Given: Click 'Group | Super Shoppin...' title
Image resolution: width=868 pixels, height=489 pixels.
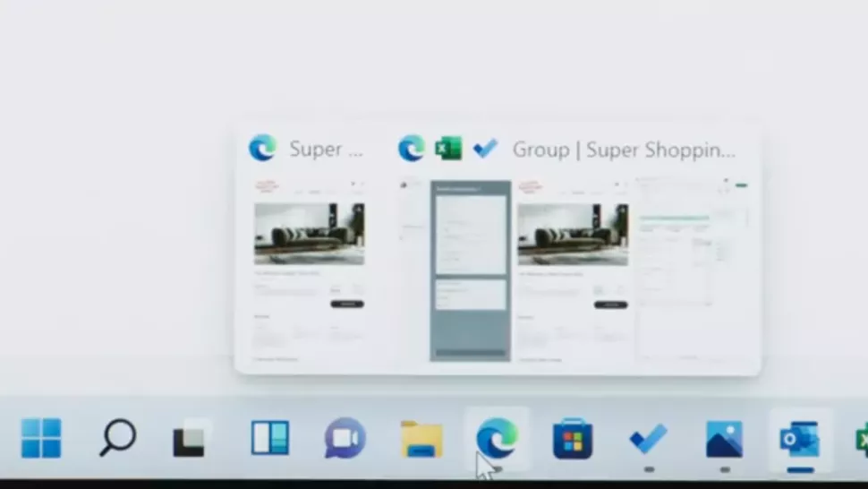Looking at the screenshot, I should click(624, 150).
